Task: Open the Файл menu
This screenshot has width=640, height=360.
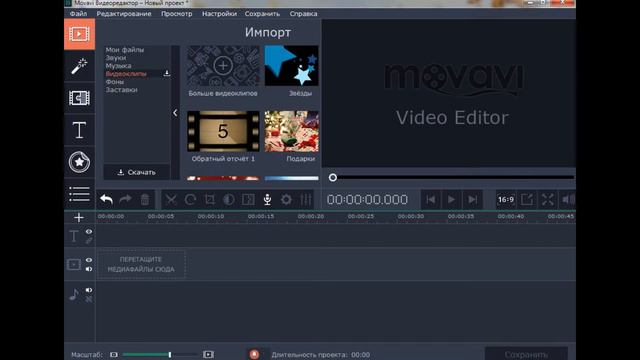Action: point(78,13)
